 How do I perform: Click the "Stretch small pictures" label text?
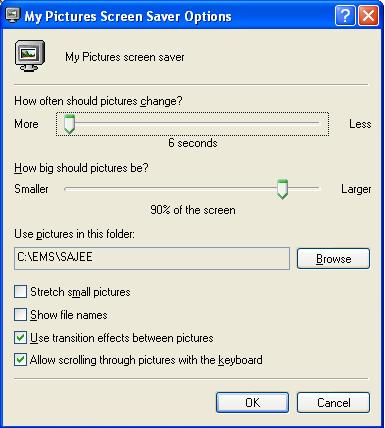[x=80, y=292]
